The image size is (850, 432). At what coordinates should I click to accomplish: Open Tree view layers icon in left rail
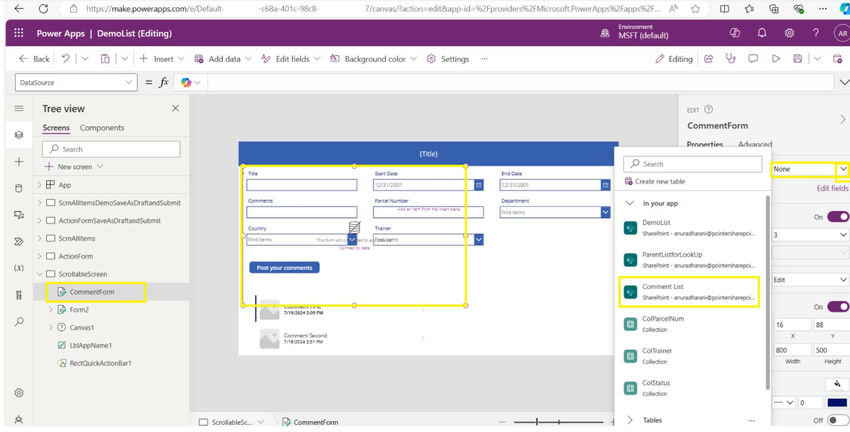point(19,135)
